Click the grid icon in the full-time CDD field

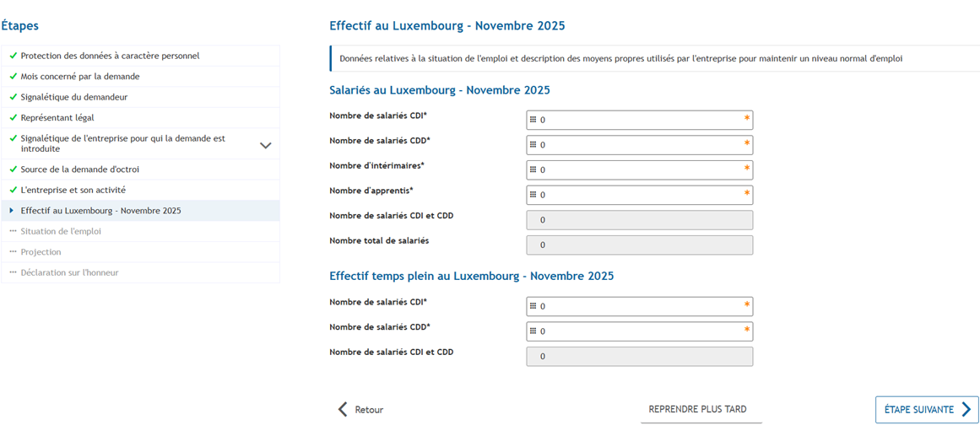coord(533,331)
